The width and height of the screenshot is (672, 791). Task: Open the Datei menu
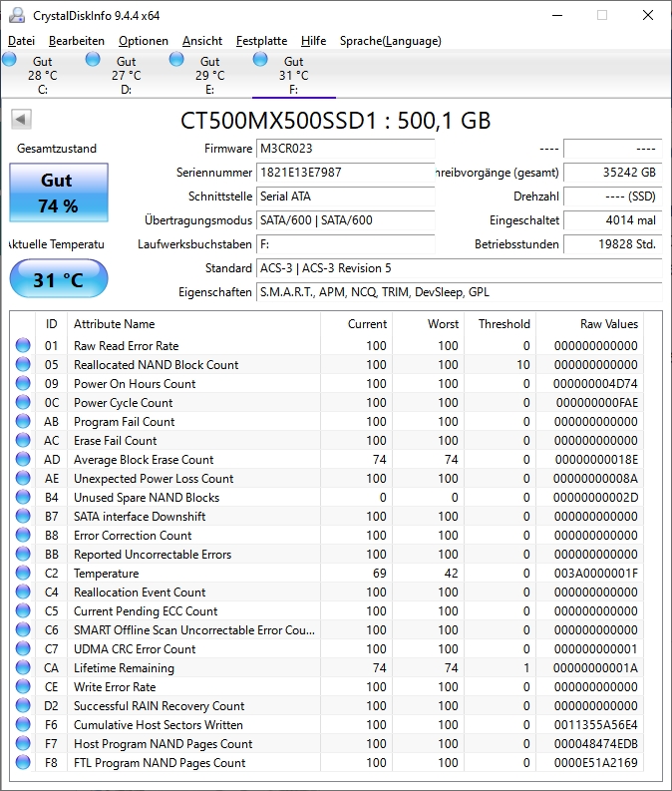[21, 41]
